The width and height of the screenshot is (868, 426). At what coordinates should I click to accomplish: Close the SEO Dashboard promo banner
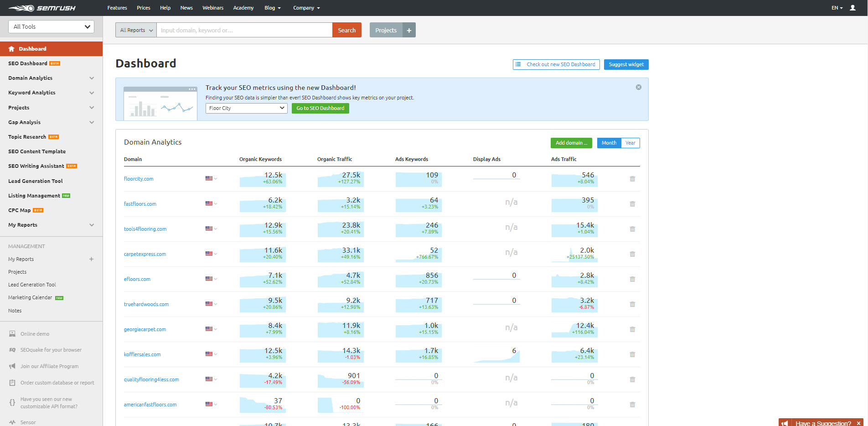click(x=639, y=87)
